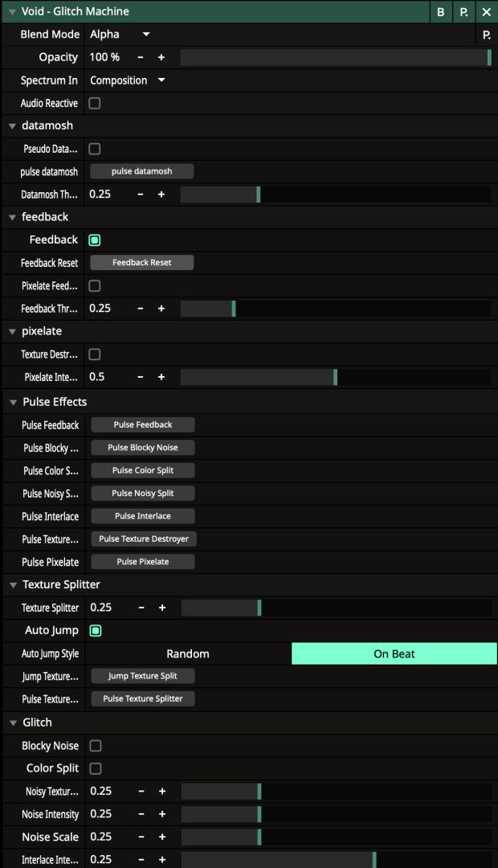The image size is (498, 868).
Task: Increase Feedback Threshold with plus
Action: click(x=161, y=309)
